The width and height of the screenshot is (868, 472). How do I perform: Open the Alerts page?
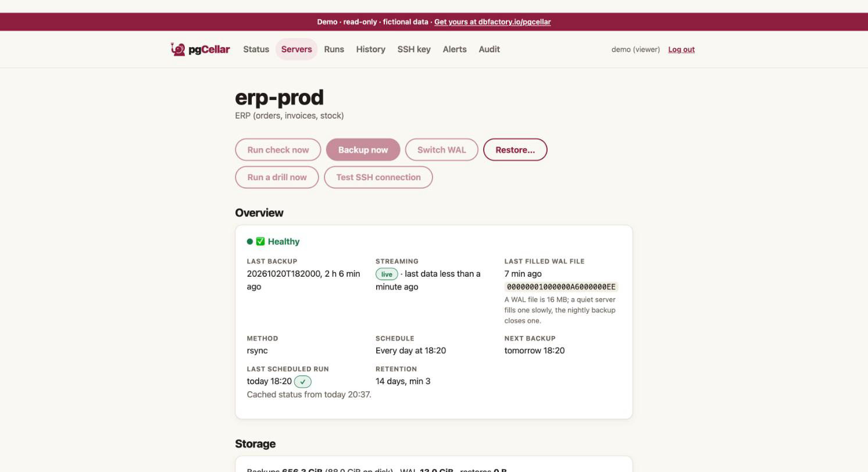[x=455, y=49]
